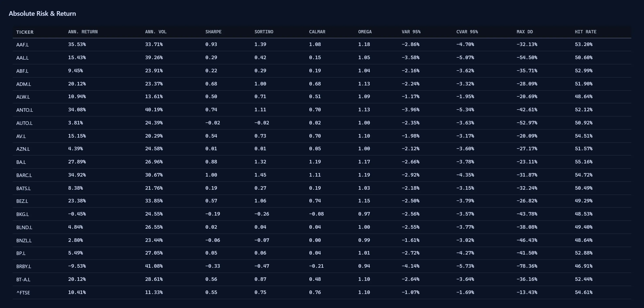Click the MAX DD column header

(524, 32)
